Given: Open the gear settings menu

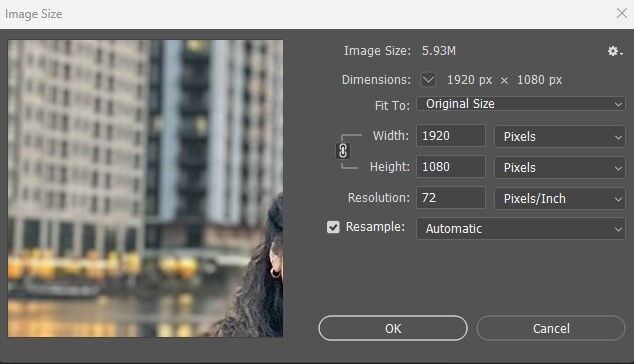Looking at the screenshot, I should point(615,51).
